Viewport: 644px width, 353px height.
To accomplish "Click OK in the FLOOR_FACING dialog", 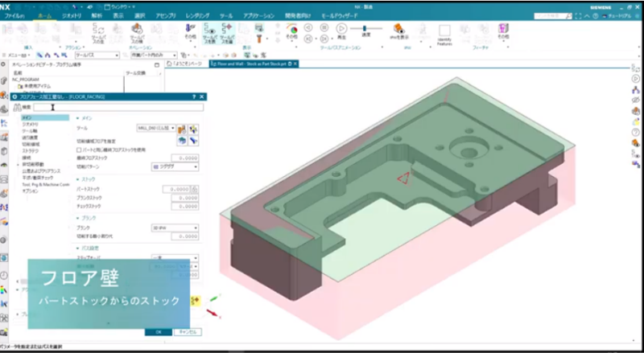I will (159, 332).
